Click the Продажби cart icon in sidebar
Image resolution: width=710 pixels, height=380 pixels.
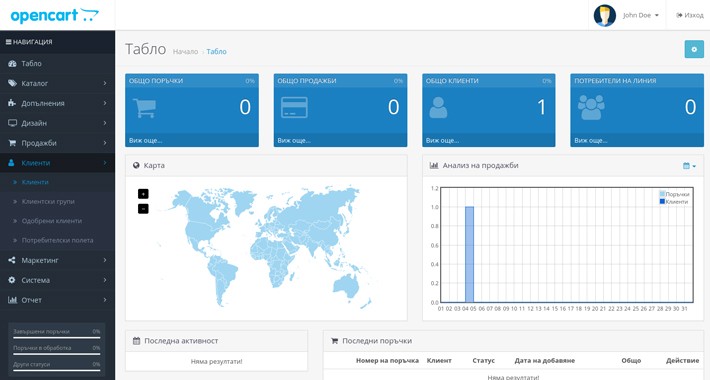coord(12,143)
